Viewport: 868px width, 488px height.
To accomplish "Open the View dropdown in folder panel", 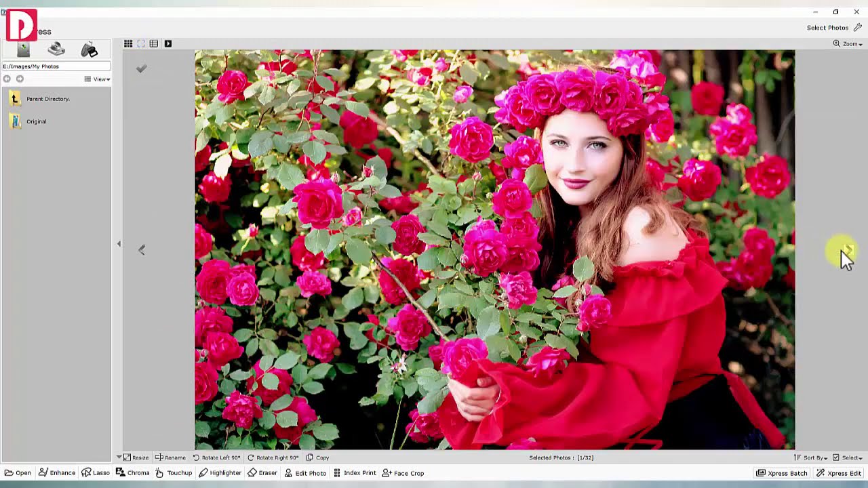I will click(97, 79).
